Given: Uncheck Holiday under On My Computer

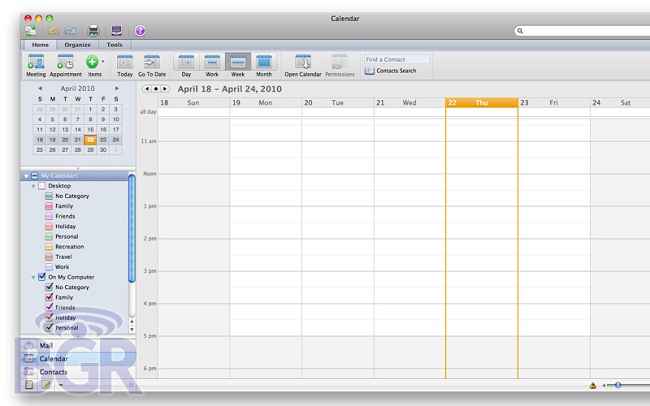Looking at the screenshot, I should pyautogui.click(x=49, y=317).
